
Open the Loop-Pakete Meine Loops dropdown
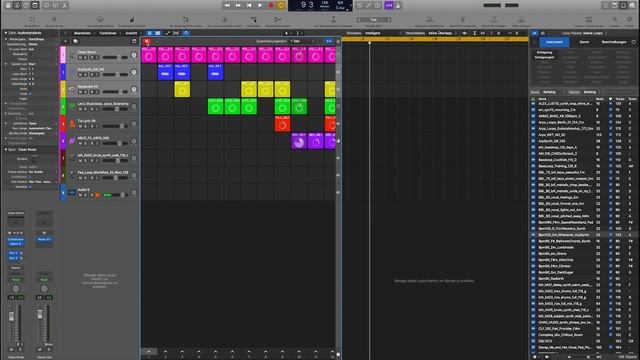click(583, 33)
